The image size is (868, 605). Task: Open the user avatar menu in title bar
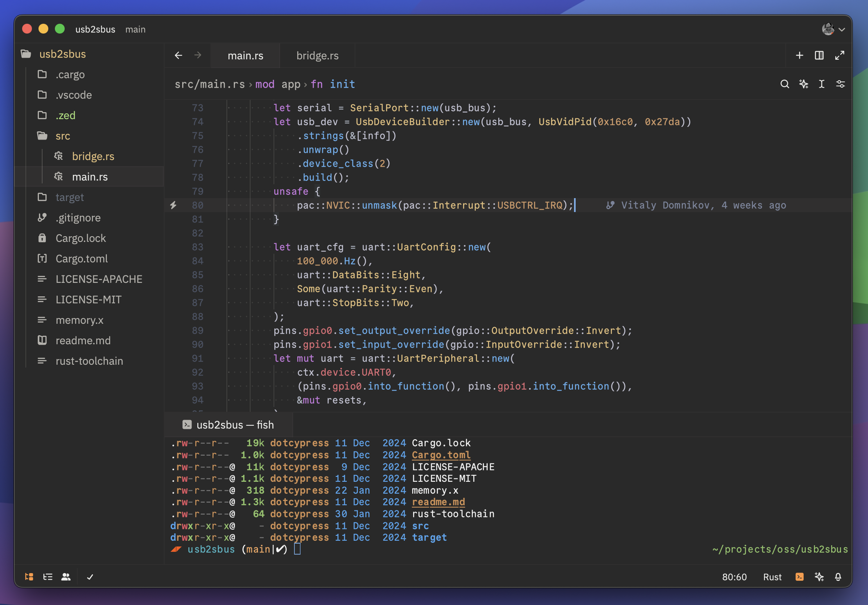coord(833,29)
